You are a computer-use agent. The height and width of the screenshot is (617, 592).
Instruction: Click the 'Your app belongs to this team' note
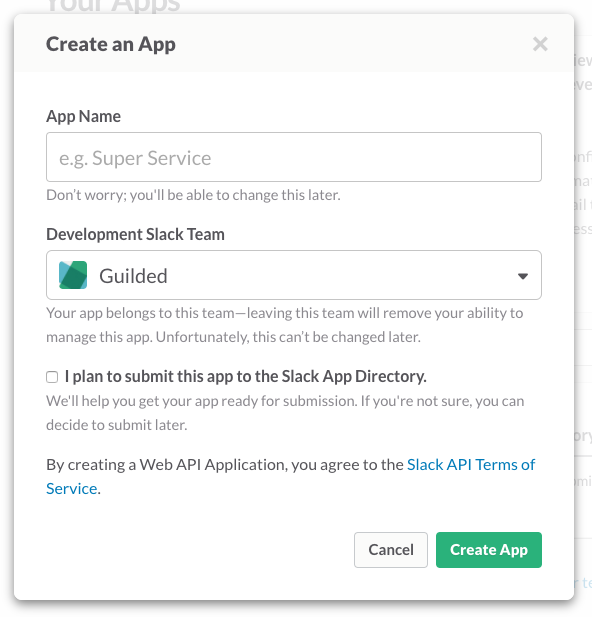(x=285, y=325)
